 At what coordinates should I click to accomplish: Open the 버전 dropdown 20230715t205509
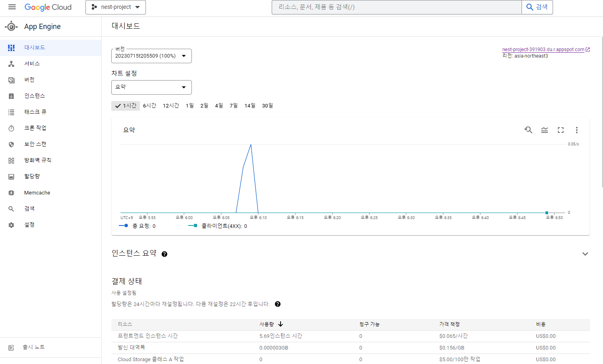click(152, 56)
